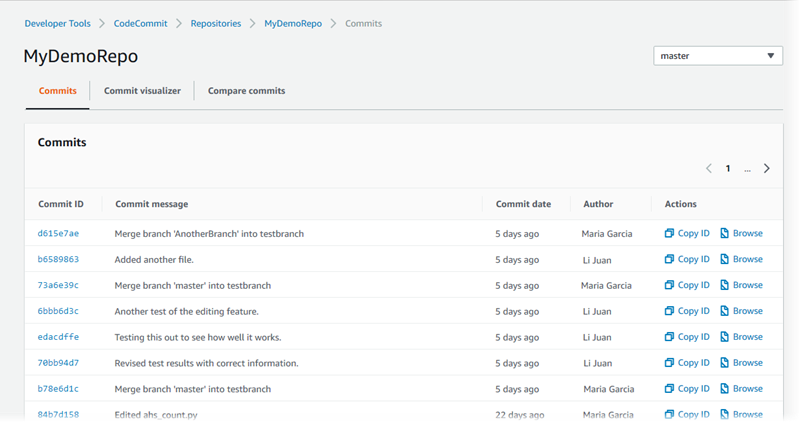
Task: Browse files of commit 6bbb6d3c
Action: coord(741,311)
